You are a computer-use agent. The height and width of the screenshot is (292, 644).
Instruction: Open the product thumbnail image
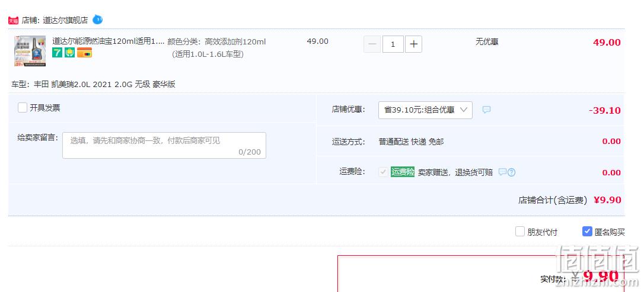click(30, 52)
